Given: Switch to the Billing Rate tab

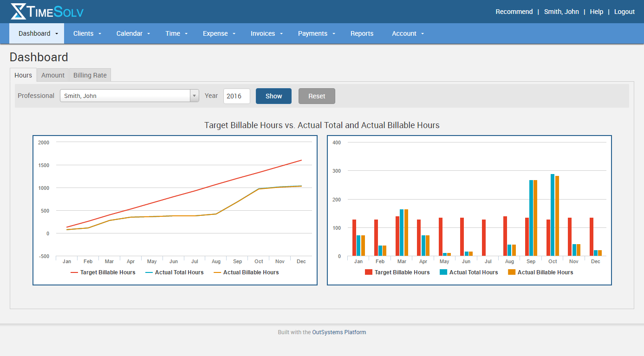Looking at the screenshot, I should coord(90,75).
